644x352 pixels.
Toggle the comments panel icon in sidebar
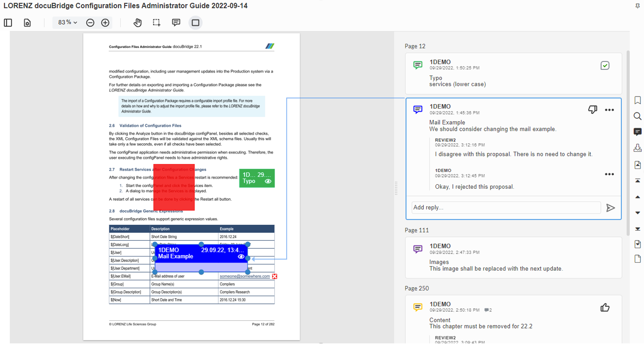[638, 132]
